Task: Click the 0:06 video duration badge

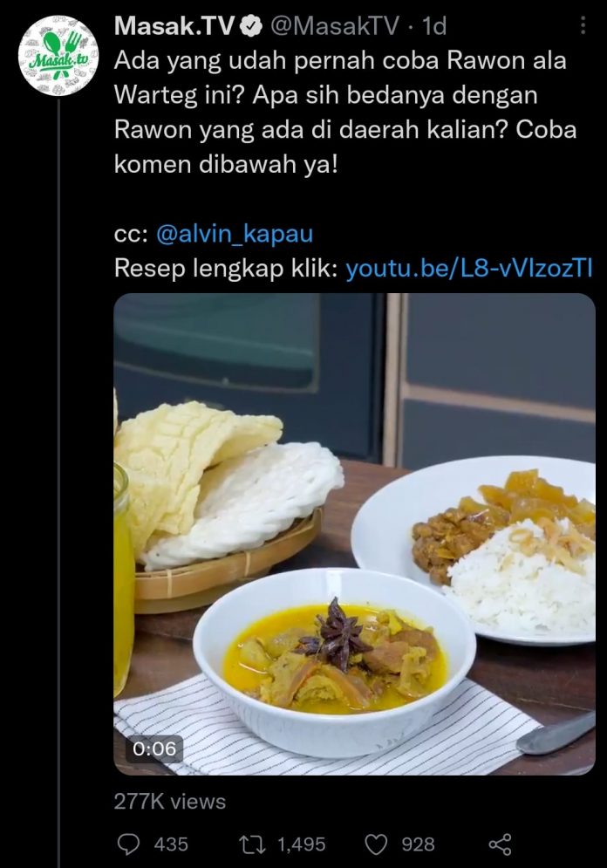Action: (153, 749)
